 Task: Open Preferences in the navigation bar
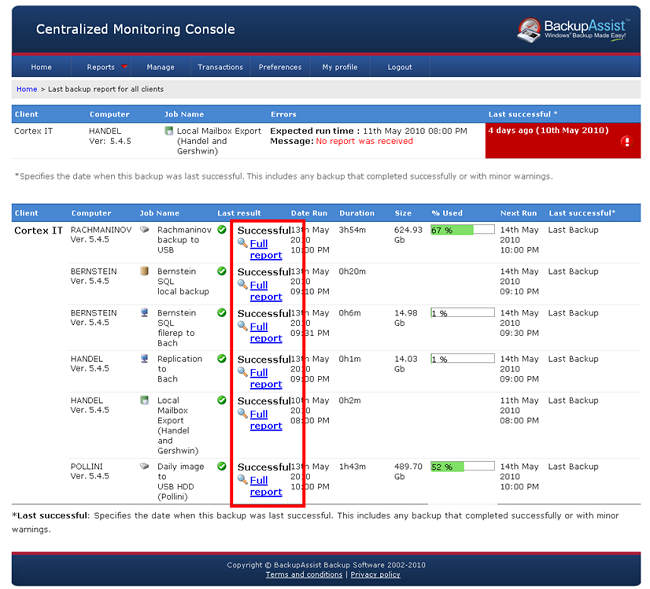click(280, 67)
